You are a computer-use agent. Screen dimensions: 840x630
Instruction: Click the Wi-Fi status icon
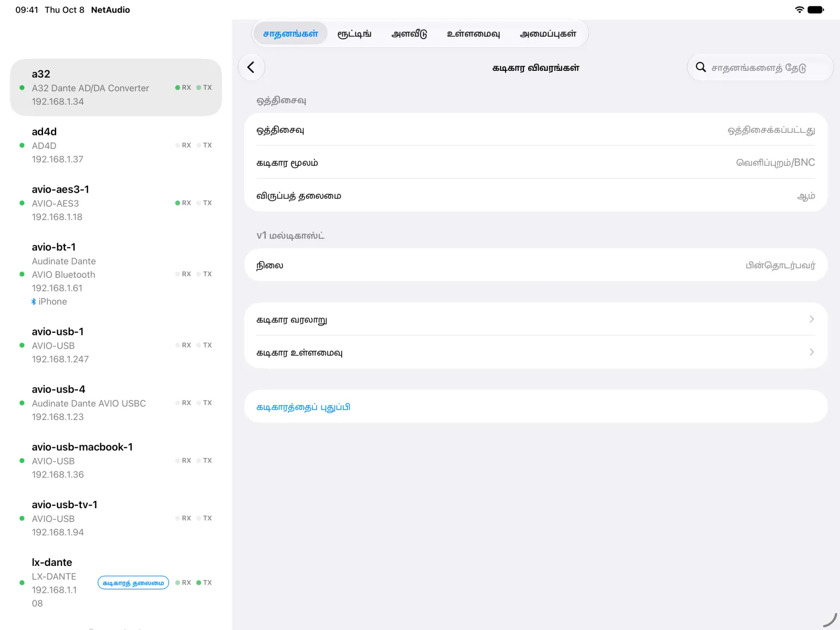[x=800, y=9]
